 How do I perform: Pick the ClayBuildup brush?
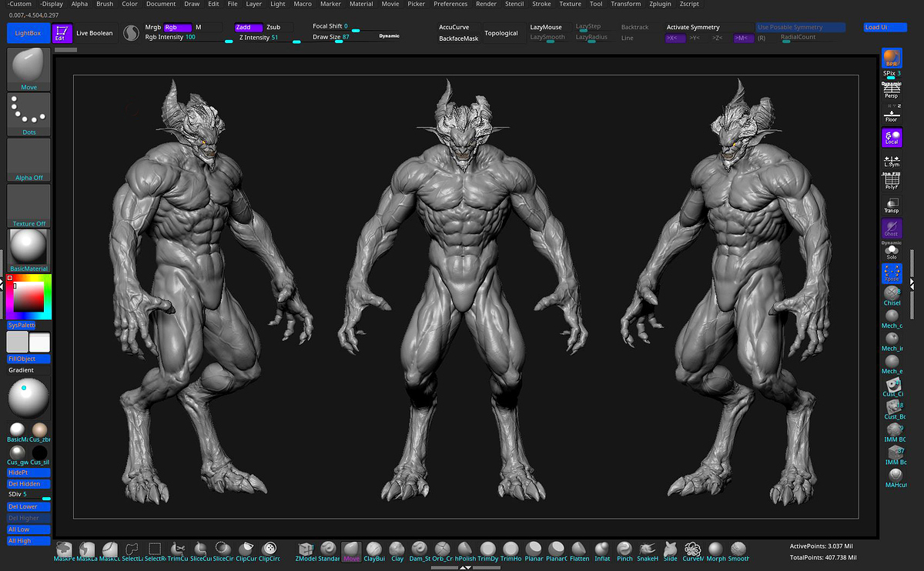tap(374, 551)
